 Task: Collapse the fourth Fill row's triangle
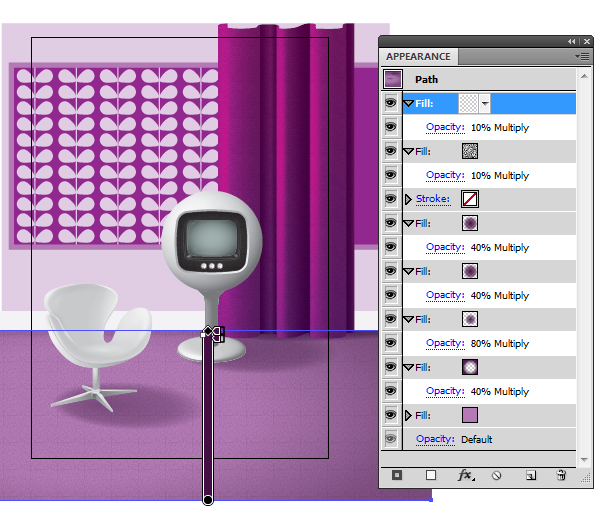tap(408, 272)
